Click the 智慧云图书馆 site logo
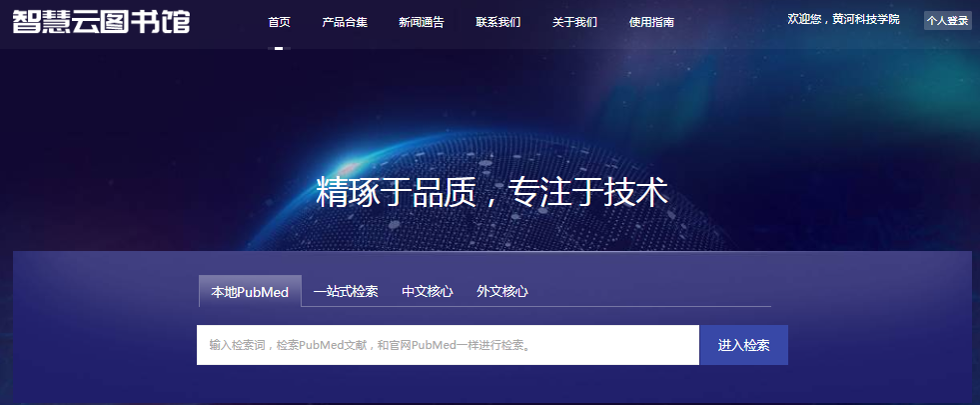Viewport: 980px width, 407px height. 101,21
